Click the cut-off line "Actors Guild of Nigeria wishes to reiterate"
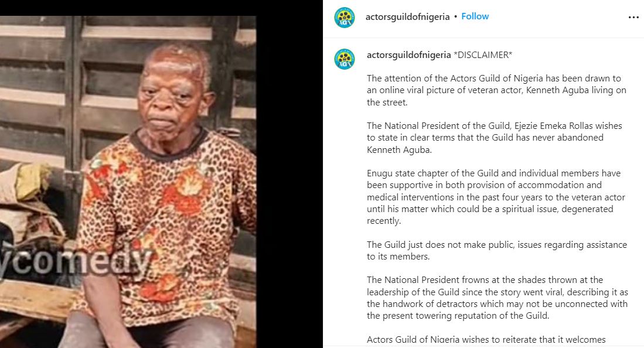This screenshot has width=644, height=348. point(486,340)
